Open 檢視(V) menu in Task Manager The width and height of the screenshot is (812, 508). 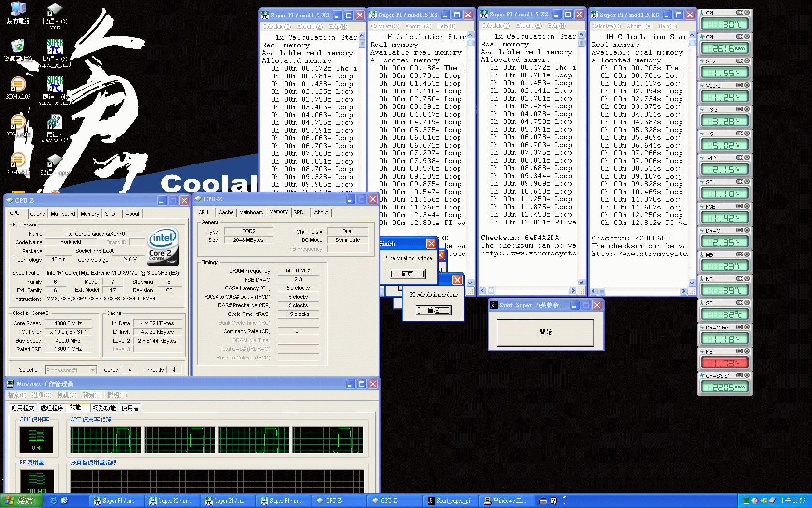pos(67,395)
